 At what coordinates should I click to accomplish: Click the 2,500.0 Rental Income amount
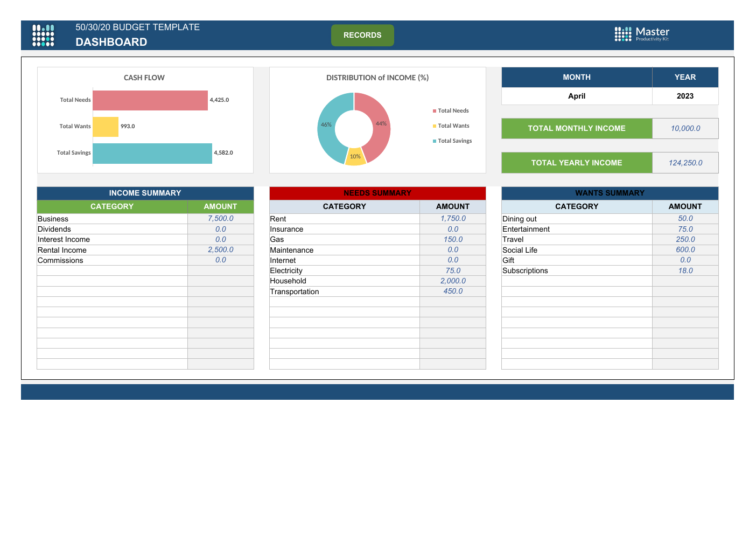tap(221, 250)
